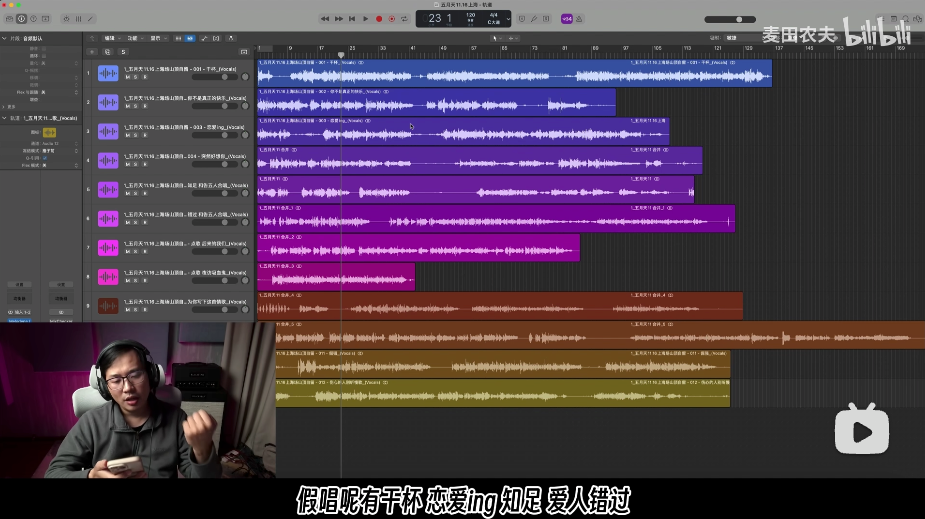Viewport: 925px width, 519px height.
Task: Click track 9 dark red waveform icon
Action: (x=108, y=306)
